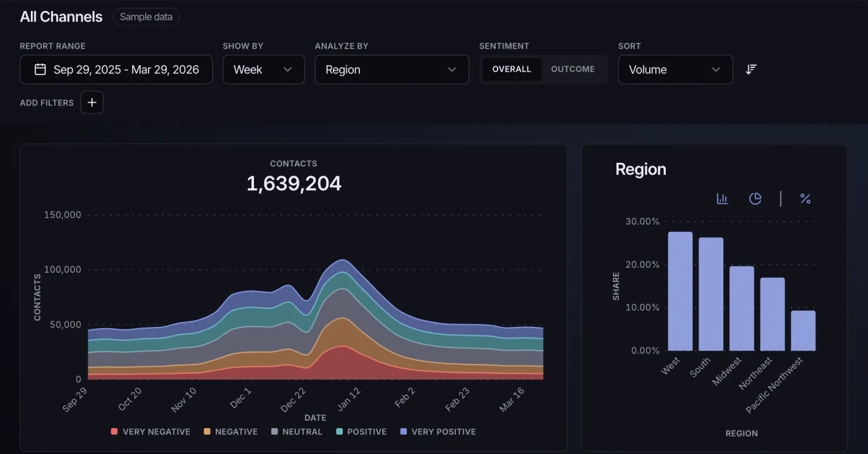
Task: Click the 30.00% share axis label
Action: click(x=642, y=221)
